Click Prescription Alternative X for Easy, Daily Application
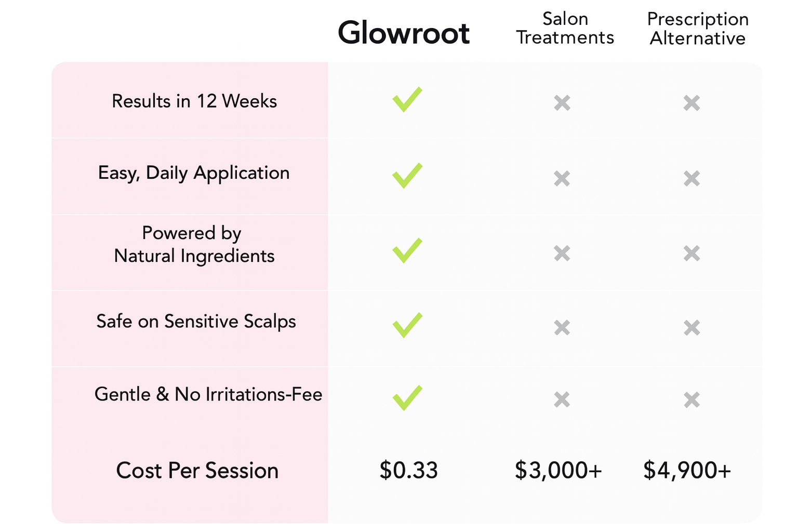Viewport: 798px width, 532px height. point(691,179)
